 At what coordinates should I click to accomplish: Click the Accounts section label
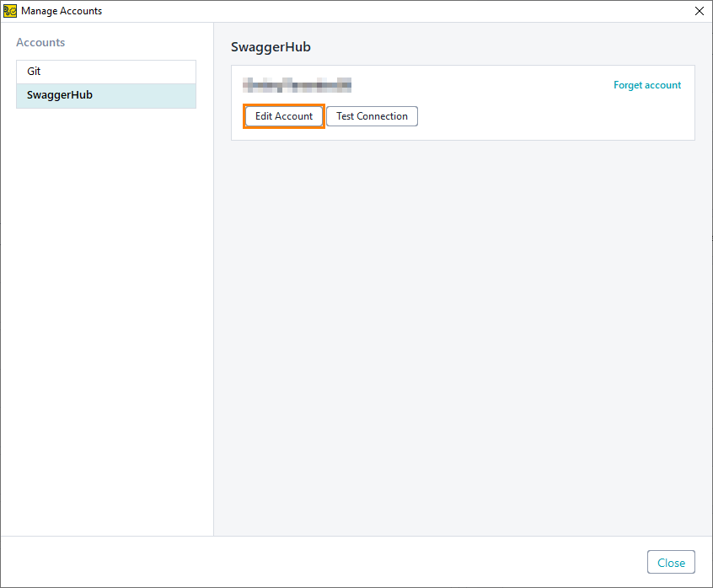[x=40, y=42]
